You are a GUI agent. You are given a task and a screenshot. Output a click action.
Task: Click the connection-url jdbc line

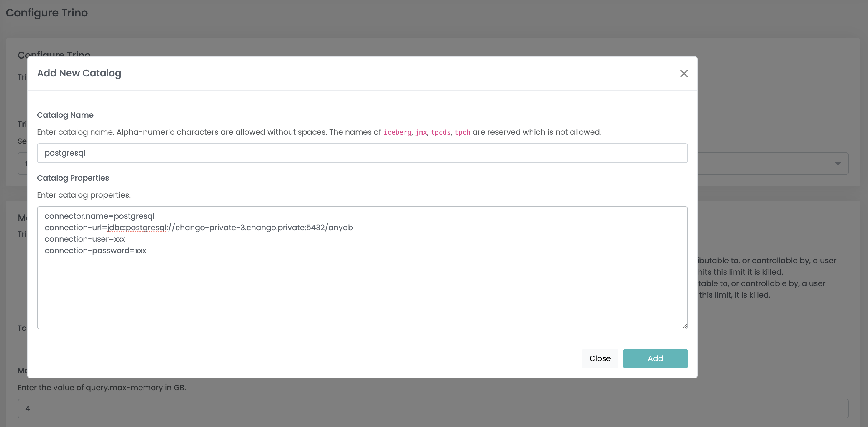[199, 228]
